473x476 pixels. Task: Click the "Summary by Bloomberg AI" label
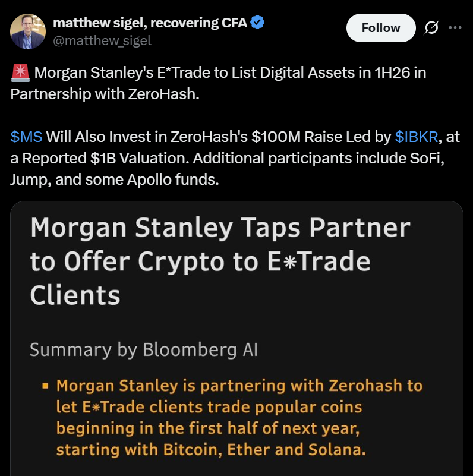click(144, 349)
